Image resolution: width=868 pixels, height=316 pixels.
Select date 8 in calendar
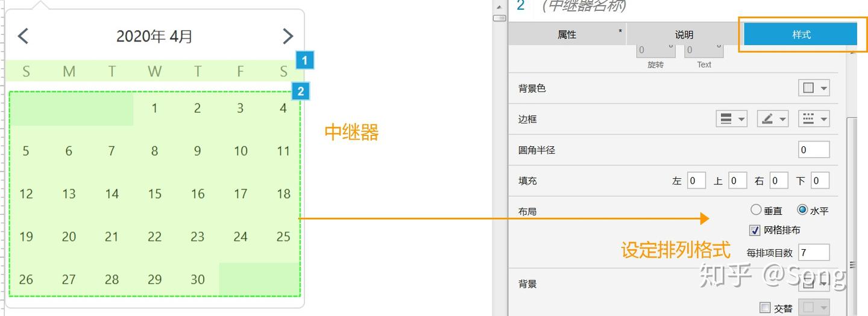pos(155,151)
